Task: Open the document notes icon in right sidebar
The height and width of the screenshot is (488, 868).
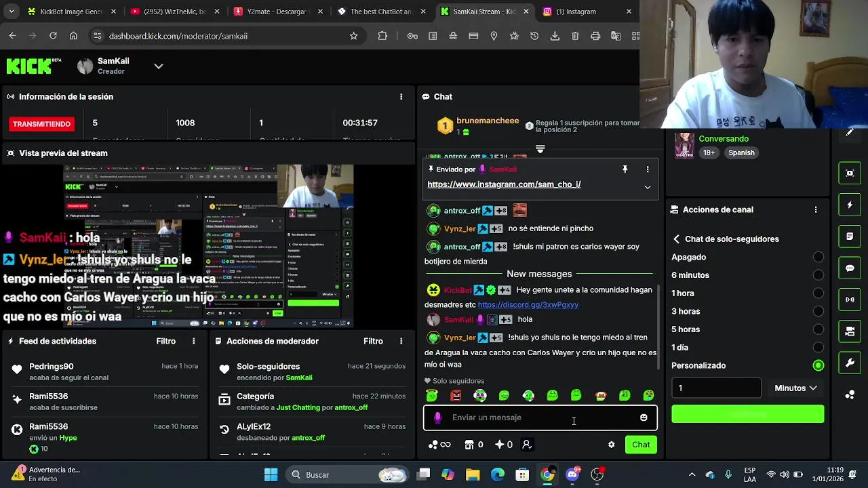Action: (850, 237)
